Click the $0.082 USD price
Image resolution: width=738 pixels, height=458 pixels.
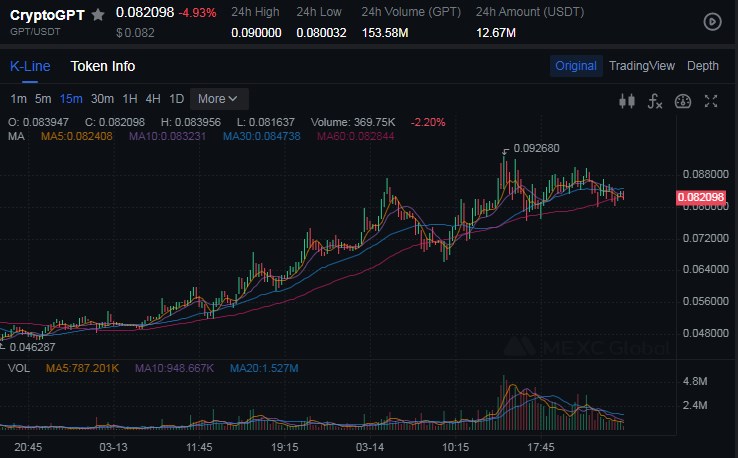[135, 33]
